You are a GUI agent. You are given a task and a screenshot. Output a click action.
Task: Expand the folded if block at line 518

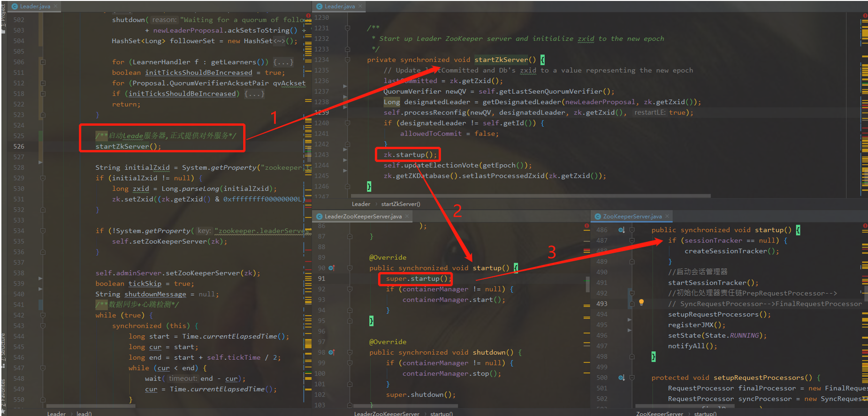point(43,94)
